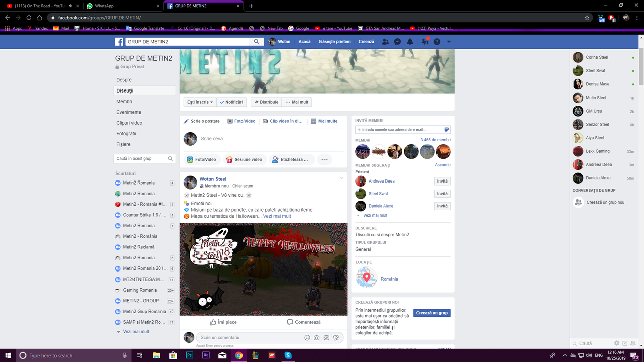
Task: Open the options chevron on Wotan Steel's post
Action: (x=341, y=178)
